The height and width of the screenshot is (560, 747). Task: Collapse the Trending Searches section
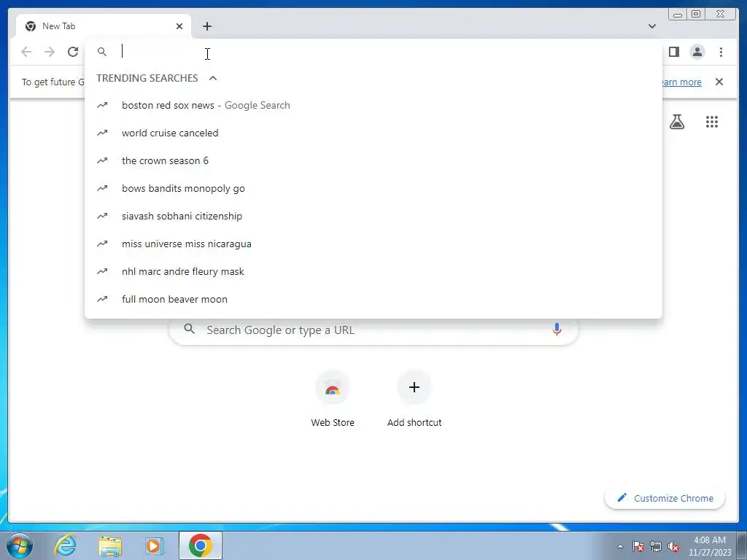click(213, 78)
